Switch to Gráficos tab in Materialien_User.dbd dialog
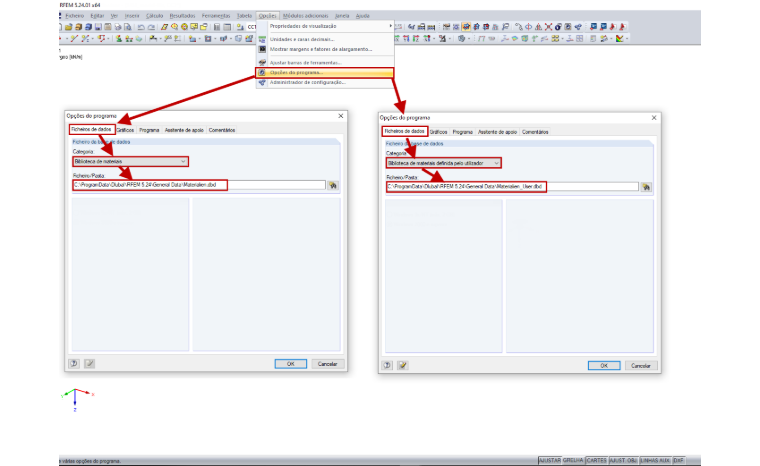Image resolution: width=760 pixels, height=466 pixels. tap(439, 132)
